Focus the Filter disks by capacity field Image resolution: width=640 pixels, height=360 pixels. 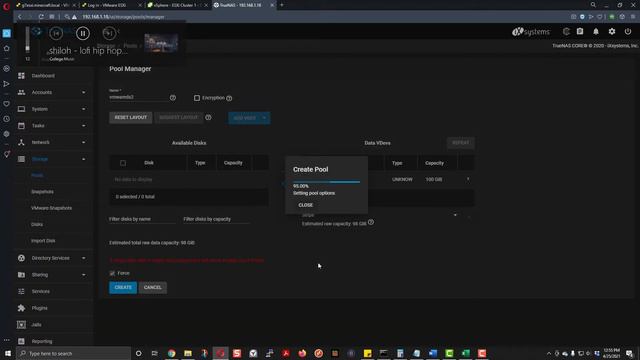pyautogui.click(x=216, y=219)
